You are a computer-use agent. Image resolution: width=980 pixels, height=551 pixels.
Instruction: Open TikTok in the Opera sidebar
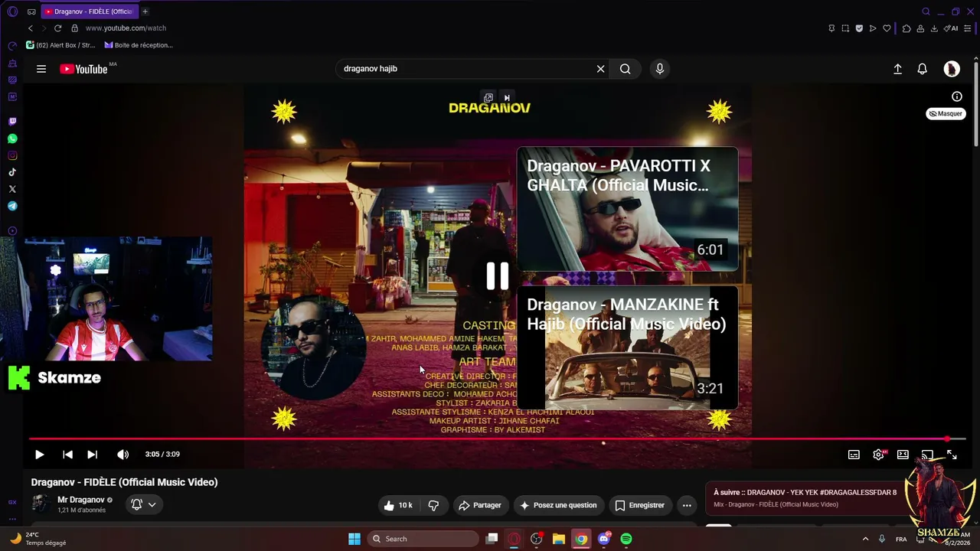[12, 172]
